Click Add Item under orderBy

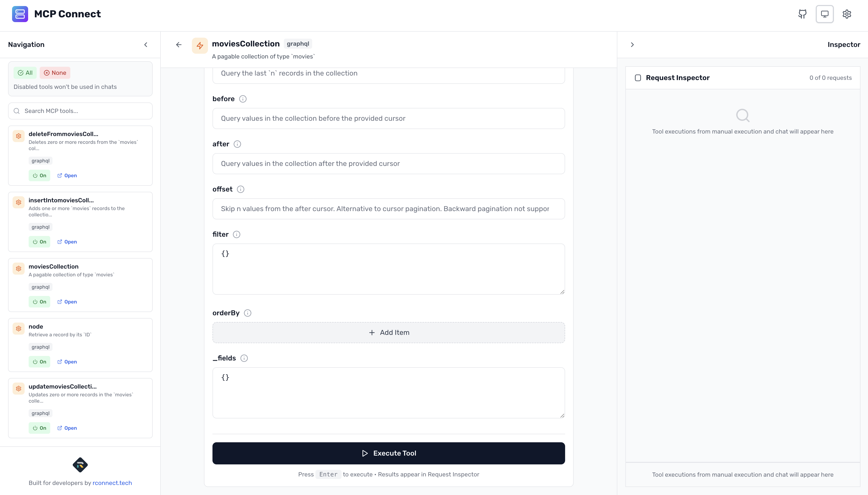389,332
